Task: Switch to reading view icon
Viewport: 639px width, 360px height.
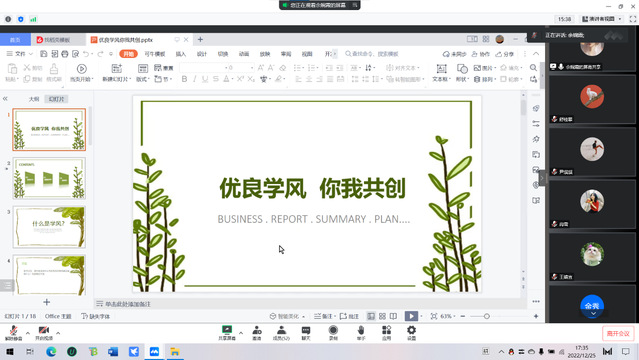Action: tap(393, 316)
